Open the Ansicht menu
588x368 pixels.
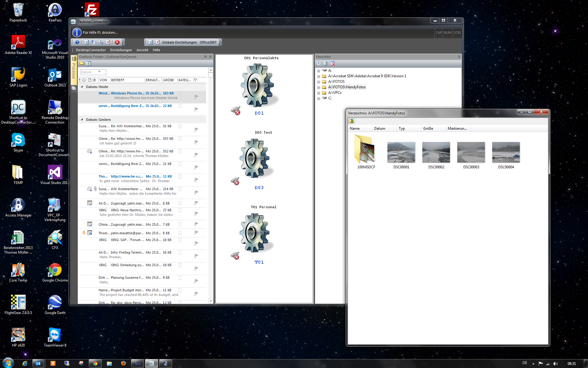pyautogui.click(x=142, y=50)
